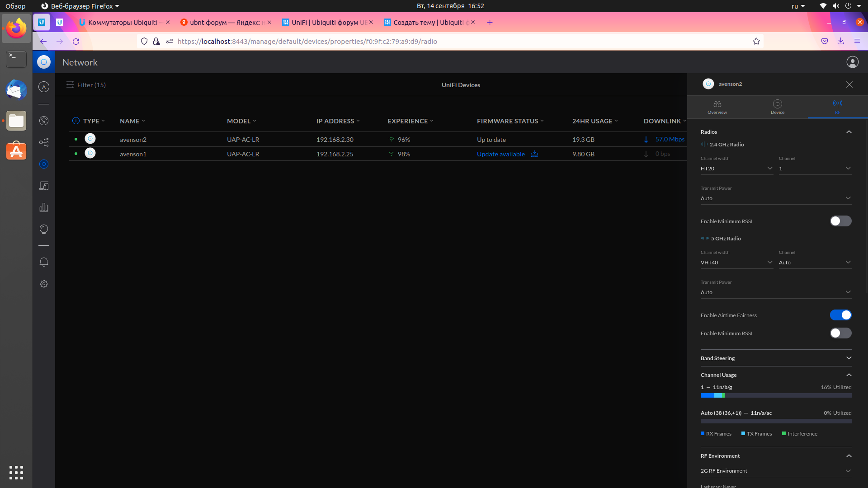868x488 pixels.
Task: Open the 2G RF Environment dropdown
Action: 776,471
